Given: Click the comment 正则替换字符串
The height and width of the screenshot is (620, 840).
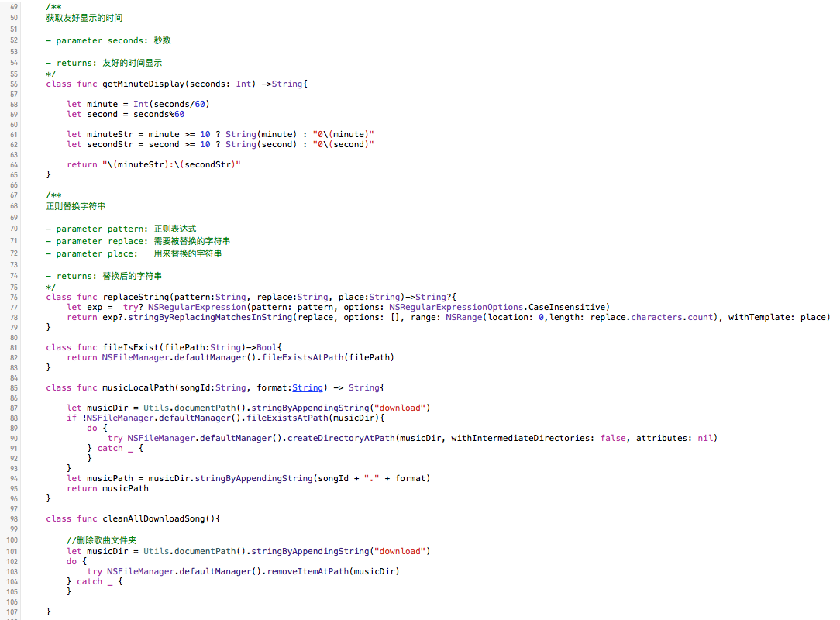Looking at the screenshot, I should [75, 206].
